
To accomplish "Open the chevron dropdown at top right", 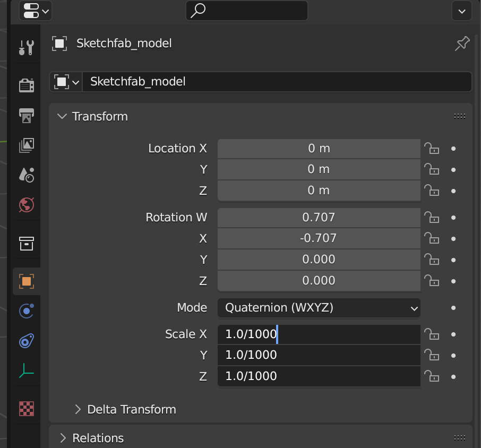I will click(x=461, y=11).
